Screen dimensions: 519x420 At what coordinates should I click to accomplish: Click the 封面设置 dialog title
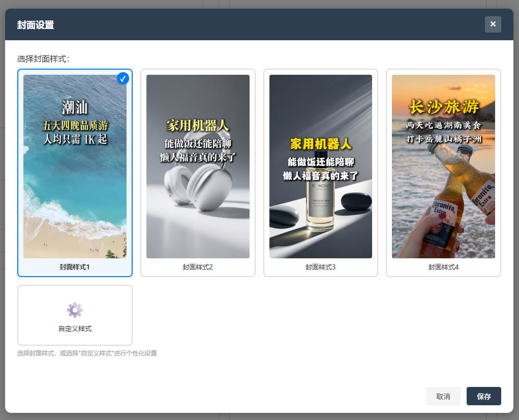[36, 25]
